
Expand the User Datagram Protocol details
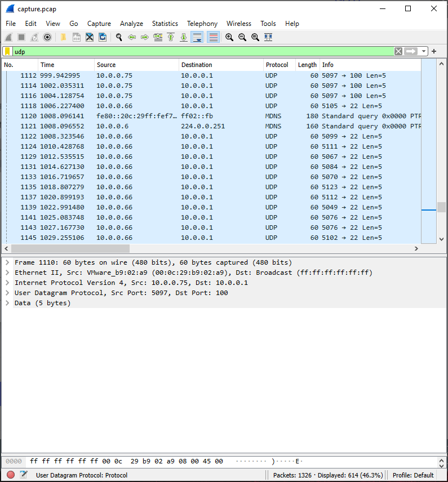7,293
